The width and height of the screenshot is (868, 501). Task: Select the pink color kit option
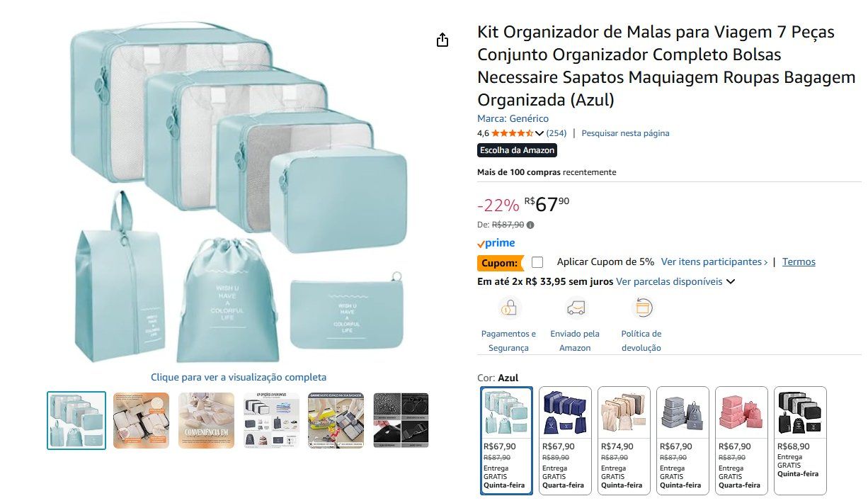click(741, 440)
